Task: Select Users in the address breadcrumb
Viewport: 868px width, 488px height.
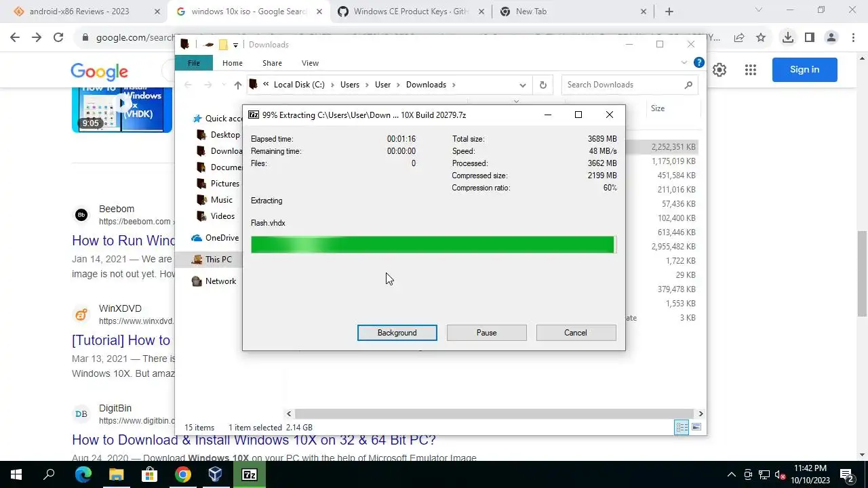Action: (350, 85)
